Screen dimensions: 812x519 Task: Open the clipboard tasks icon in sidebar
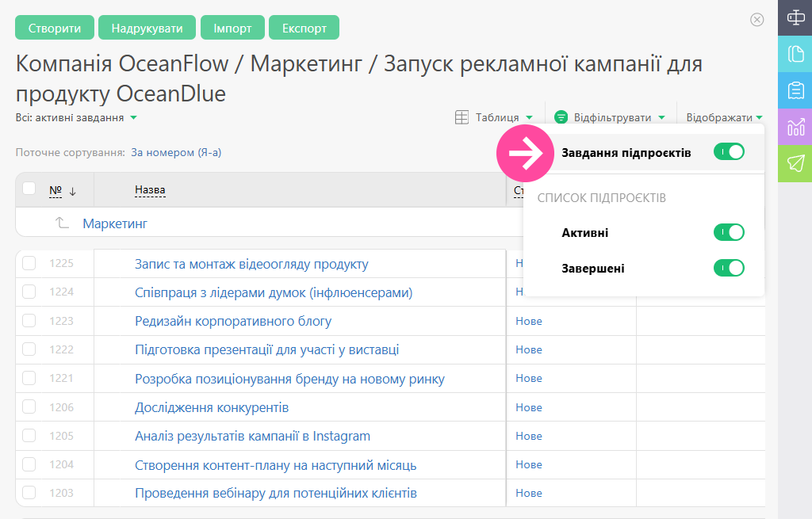click(795, 90)
